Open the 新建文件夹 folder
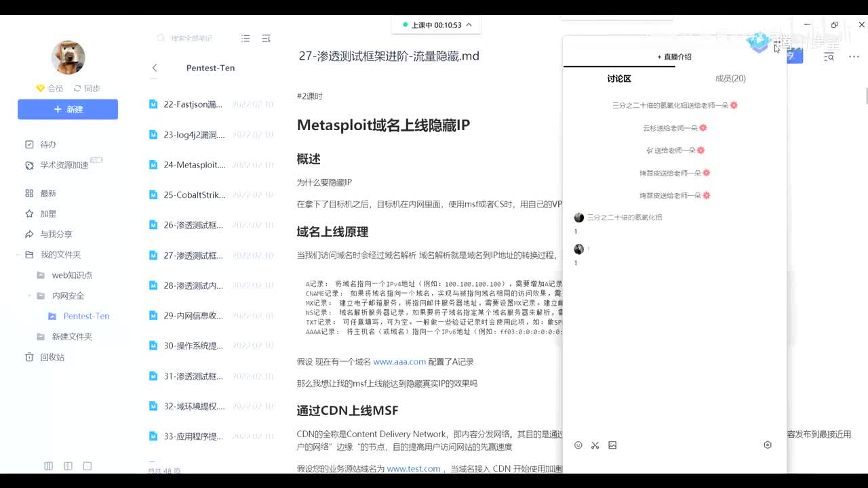The height and width of the screenshot is (488, 868). (x=64, y=336)
